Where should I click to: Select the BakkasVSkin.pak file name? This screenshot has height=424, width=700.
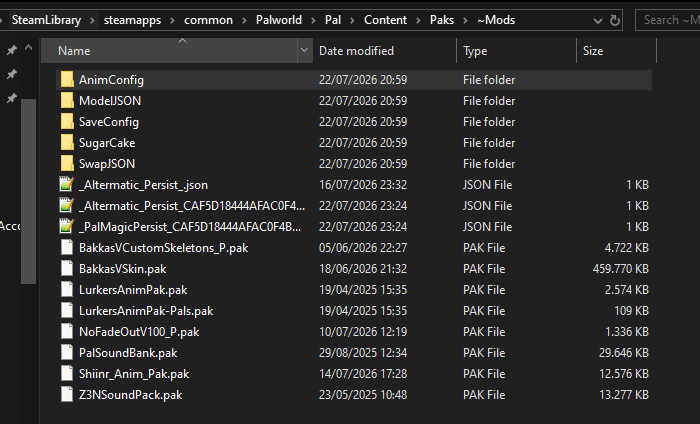point(122,269)
